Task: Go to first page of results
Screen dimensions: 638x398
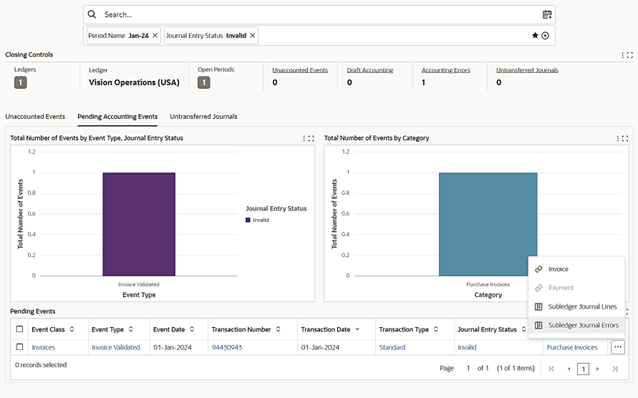Action: pos(551,369)
